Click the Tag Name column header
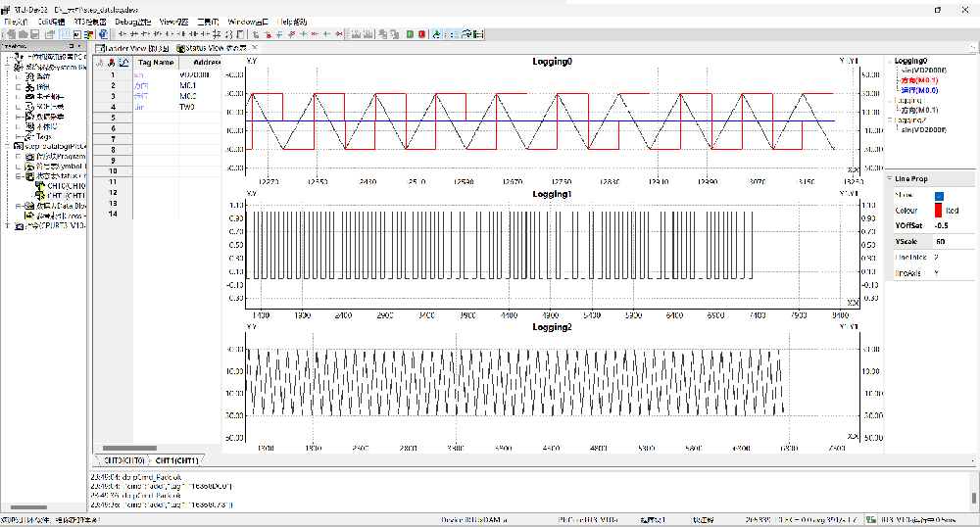This screenshot has width=980, height=527. (x=155, y=62)
